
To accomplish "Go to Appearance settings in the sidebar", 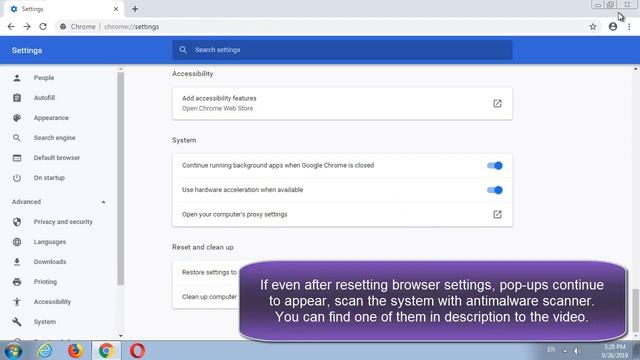I will pos(51,118).
